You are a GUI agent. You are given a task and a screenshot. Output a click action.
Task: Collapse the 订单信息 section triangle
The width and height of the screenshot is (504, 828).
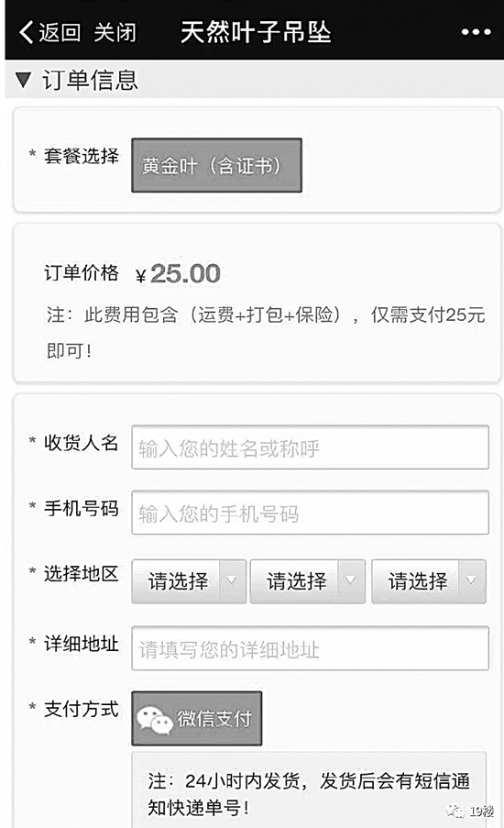click(23, 80)
